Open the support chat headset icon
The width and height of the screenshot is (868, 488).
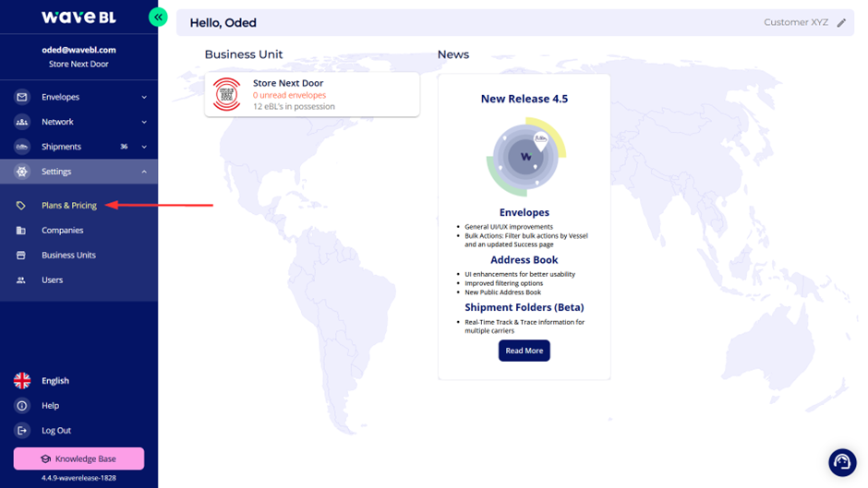tap(842, 462)
